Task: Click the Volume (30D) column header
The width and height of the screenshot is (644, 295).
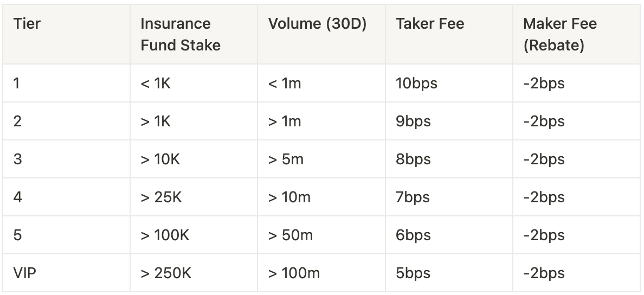Action: click(317, 24)
